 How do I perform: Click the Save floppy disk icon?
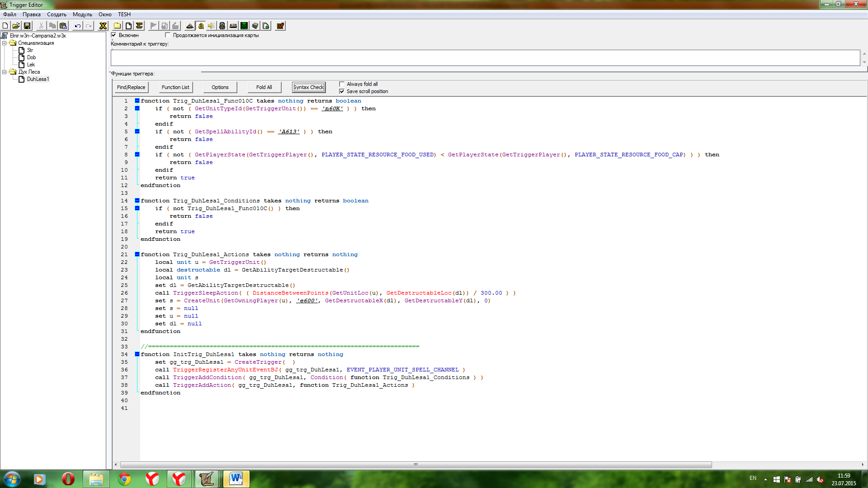pyautogui.click(x=27, y=26)
